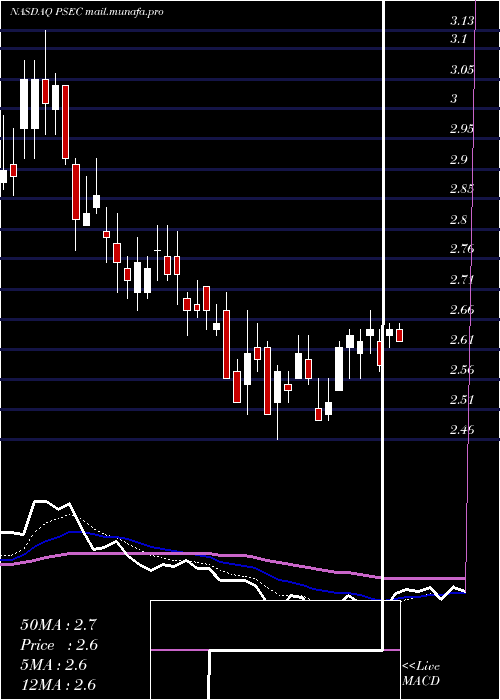Viewport: 500px width, 700px height.
Task: Click the 3.05 price axis label
Action: pos(462,70)
